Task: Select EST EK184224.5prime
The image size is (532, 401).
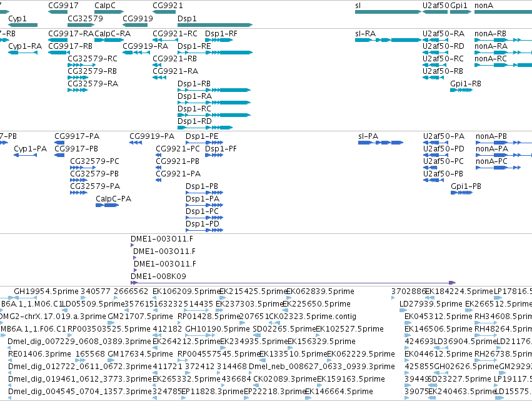Action: coord(459,292)
